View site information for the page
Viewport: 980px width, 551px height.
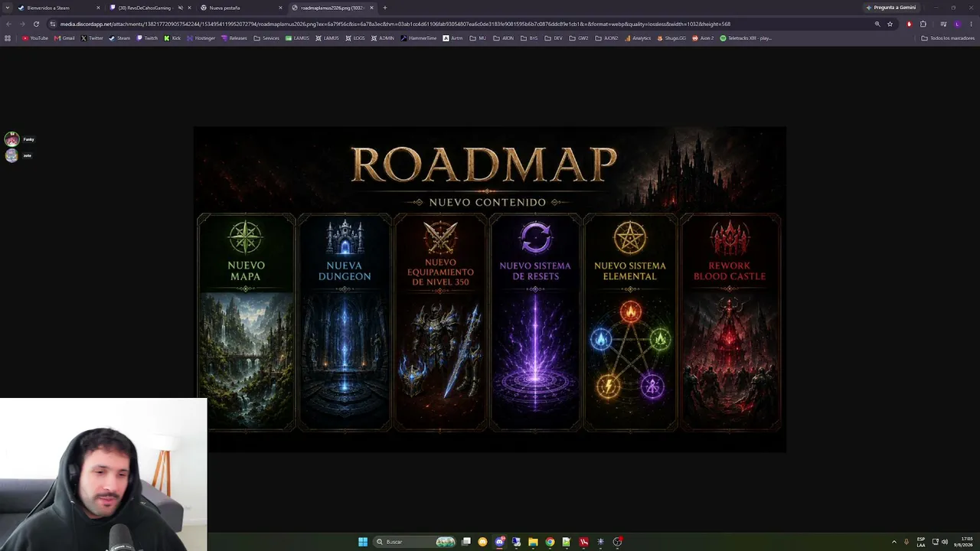(x=52, y=24)
